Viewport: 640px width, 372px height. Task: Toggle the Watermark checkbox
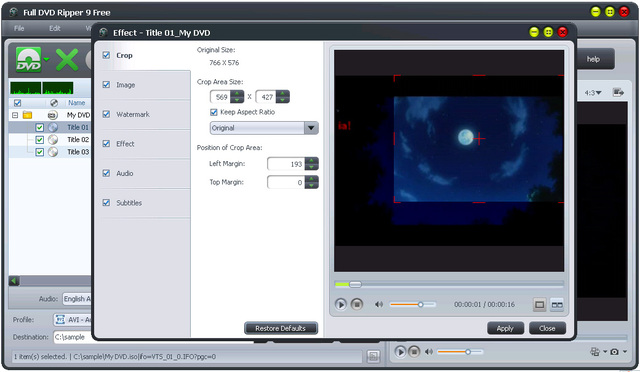click(106, 114)
